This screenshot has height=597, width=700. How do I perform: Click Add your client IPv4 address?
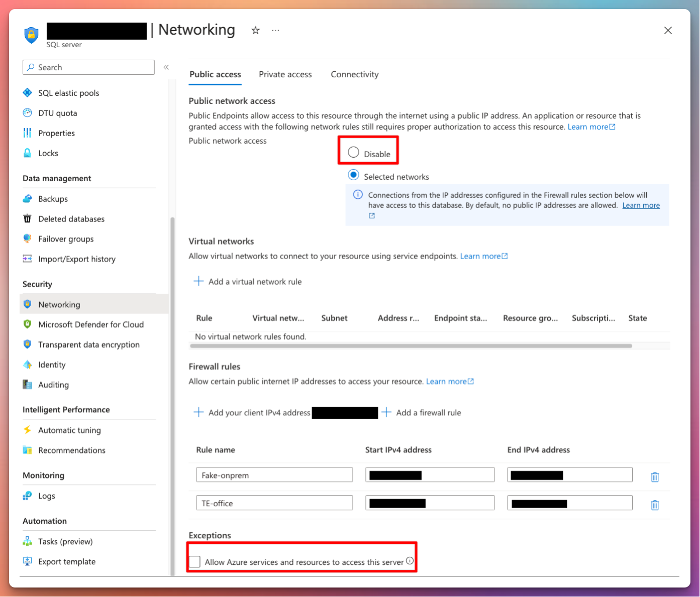point(252,413)
